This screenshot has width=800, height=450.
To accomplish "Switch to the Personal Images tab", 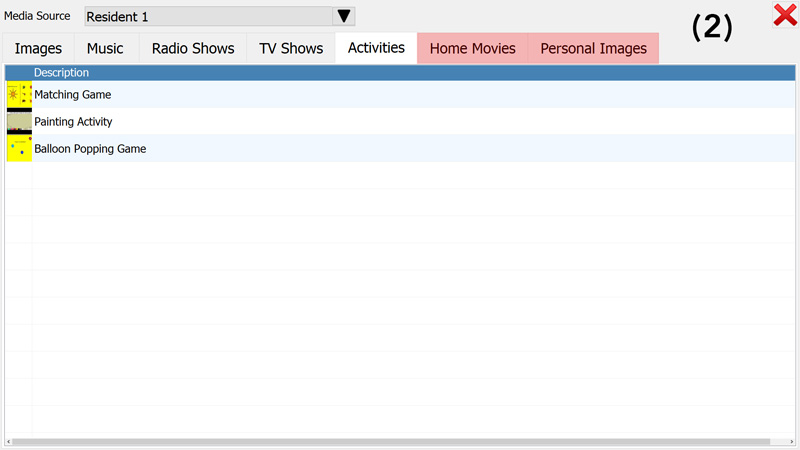I will tap(593, 49).
